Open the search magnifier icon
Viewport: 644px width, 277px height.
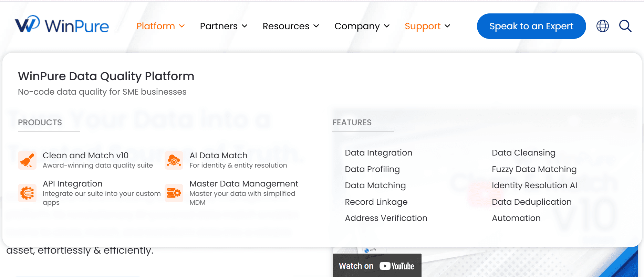coord(625,26)
